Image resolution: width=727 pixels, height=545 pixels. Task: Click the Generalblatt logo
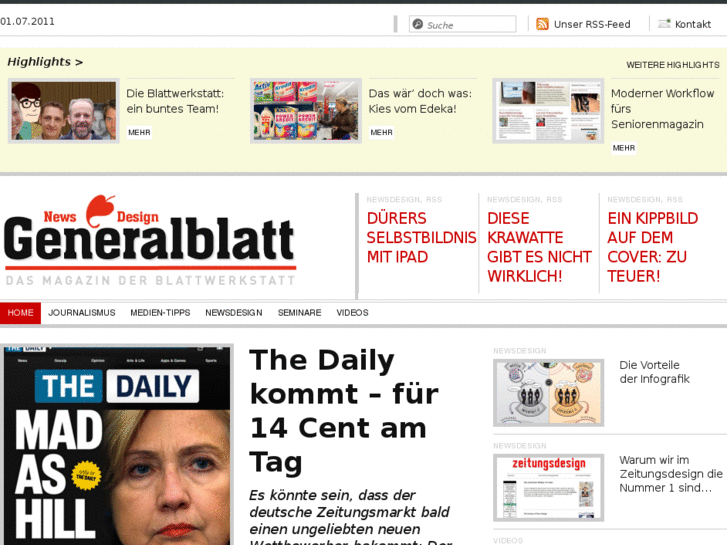pyautogui.click(x=150, y=240)
